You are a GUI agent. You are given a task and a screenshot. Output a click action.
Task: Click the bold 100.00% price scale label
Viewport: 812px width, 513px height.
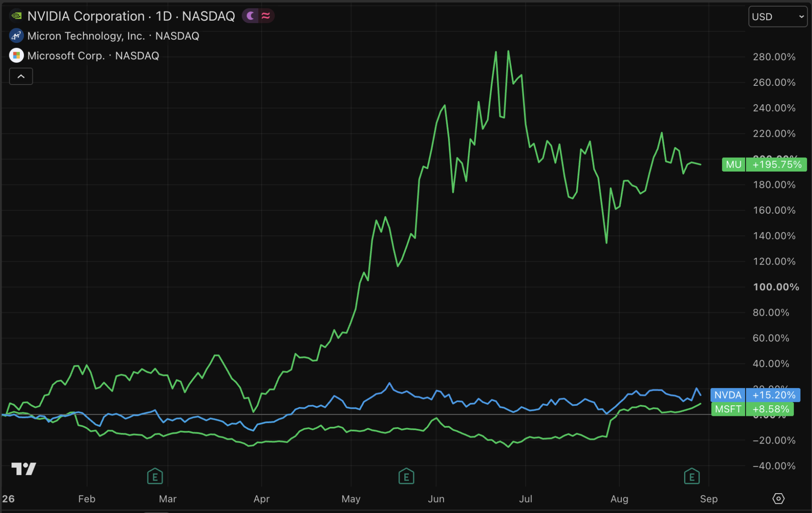click(776, 287)
